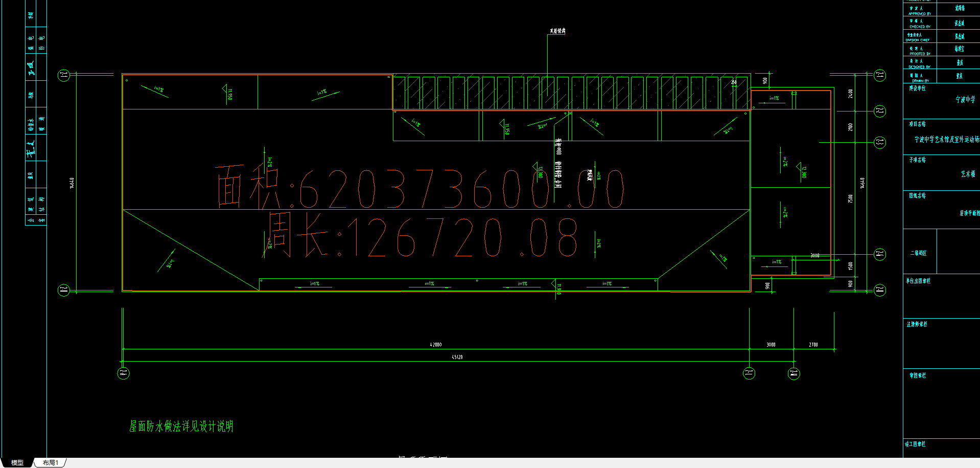Click the 图纸名称 label in title block

(917, 195)
